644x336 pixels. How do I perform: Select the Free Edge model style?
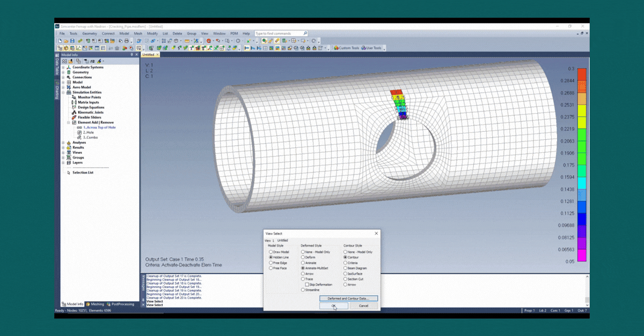coord(272,263)
